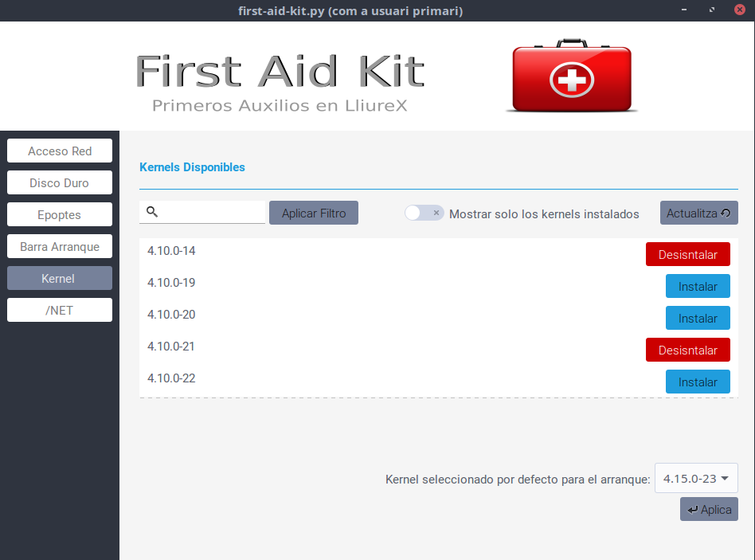This screenshot has width=755, height=560.
Task: Open the /NET sidebar section
Action: pyautogui.click(x=60, y=311)
